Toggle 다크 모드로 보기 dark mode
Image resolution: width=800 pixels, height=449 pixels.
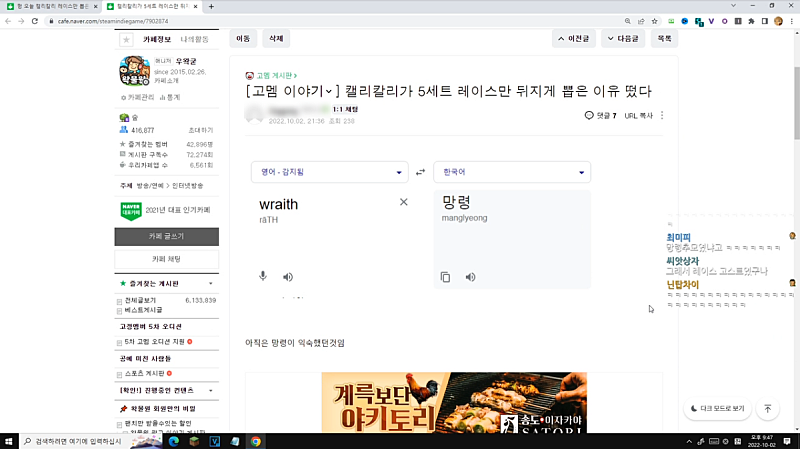717,409
